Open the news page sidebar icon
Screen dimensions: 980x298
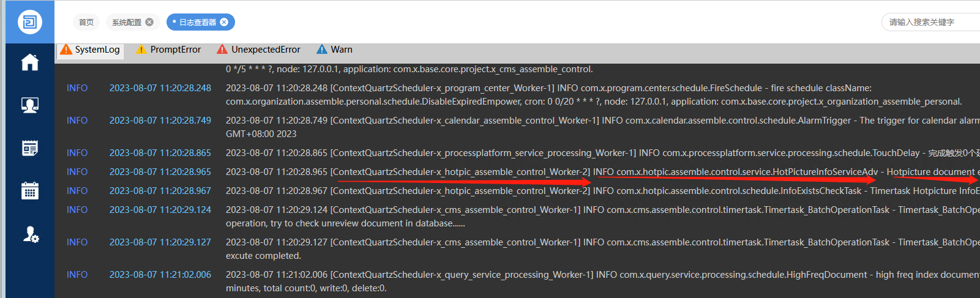29,148
